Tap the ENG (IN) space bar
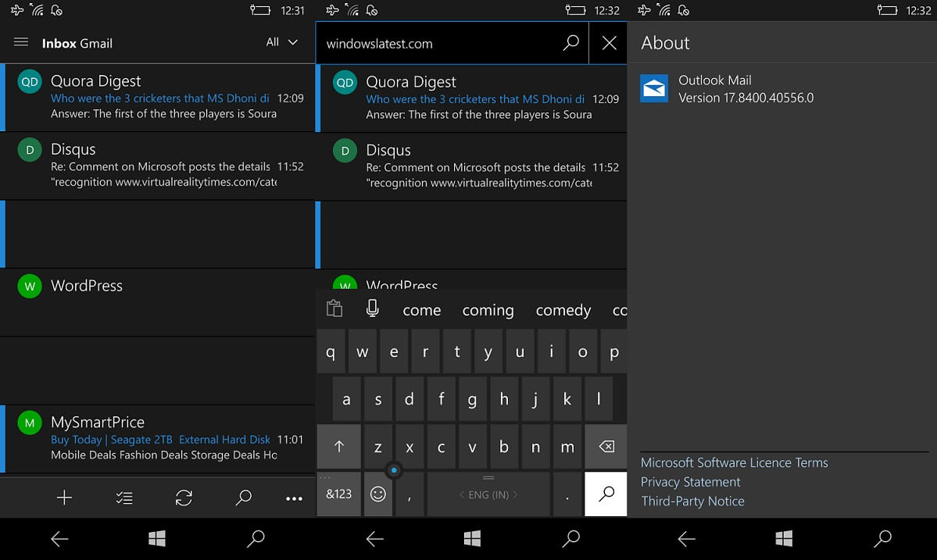The width and height of the screenshot is (937, 560). tap(488, 494)
